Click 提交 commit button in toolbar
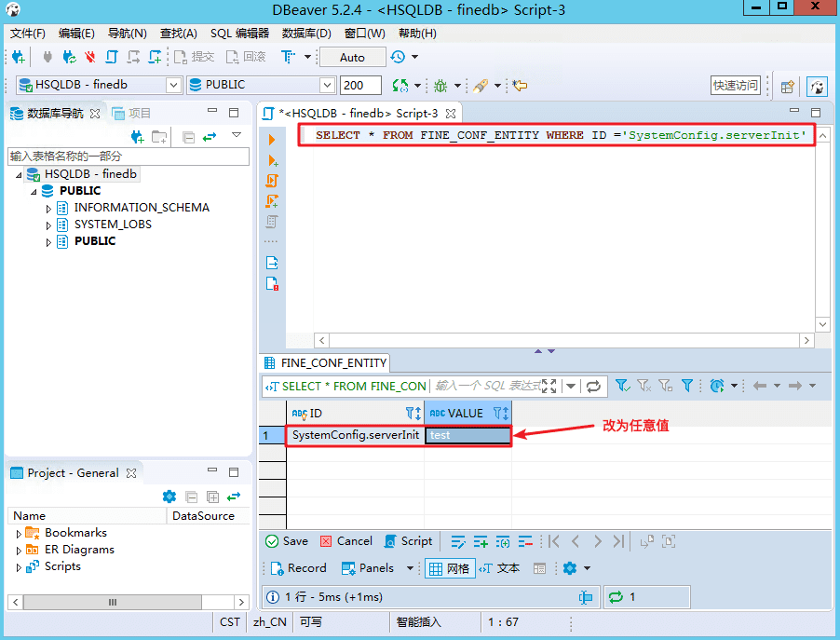The width and height of the screenshot is (840, 640). tap(194, 57)
